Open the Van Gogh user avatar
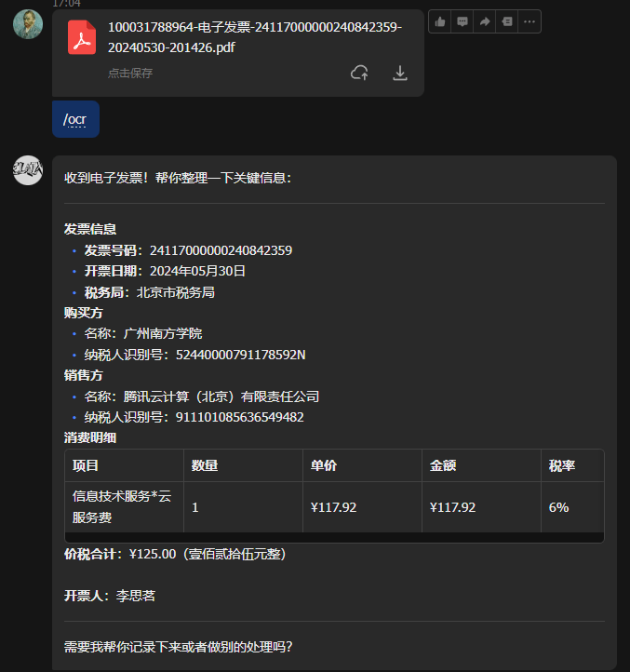This screenshot has width=630, height=672. (x=28, y=24)
